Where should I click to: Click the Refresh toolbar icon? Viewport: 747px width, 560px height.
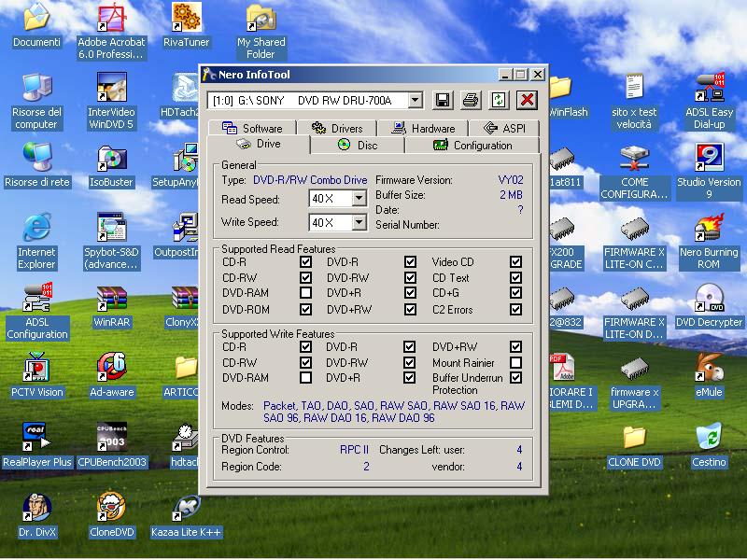[x=499, y=101]
